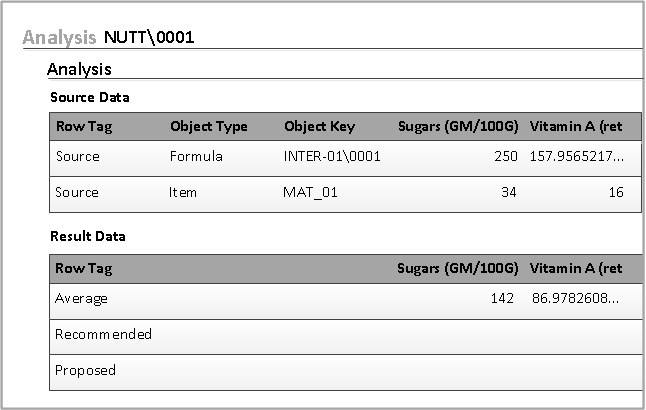Open the INTER-01\0001 object key
646x410 pixels.
pyautogui.click(x=332, y=157)
